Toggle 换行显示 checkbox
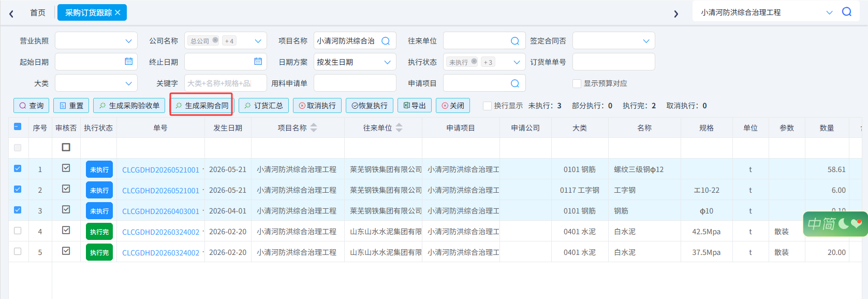The height and width of the screenshot is (299, 868). click(x=487, y=106)
